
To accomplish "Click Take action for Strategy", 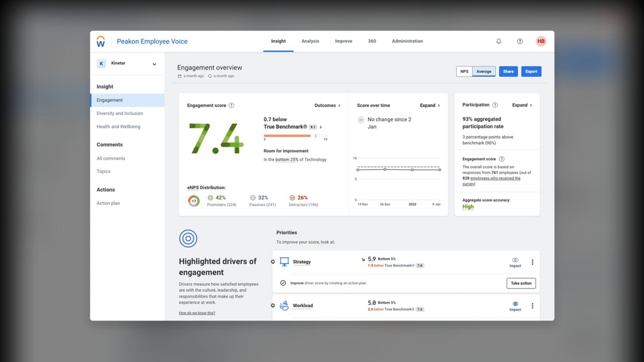I will pyautogui.click(x=521, y=283).
